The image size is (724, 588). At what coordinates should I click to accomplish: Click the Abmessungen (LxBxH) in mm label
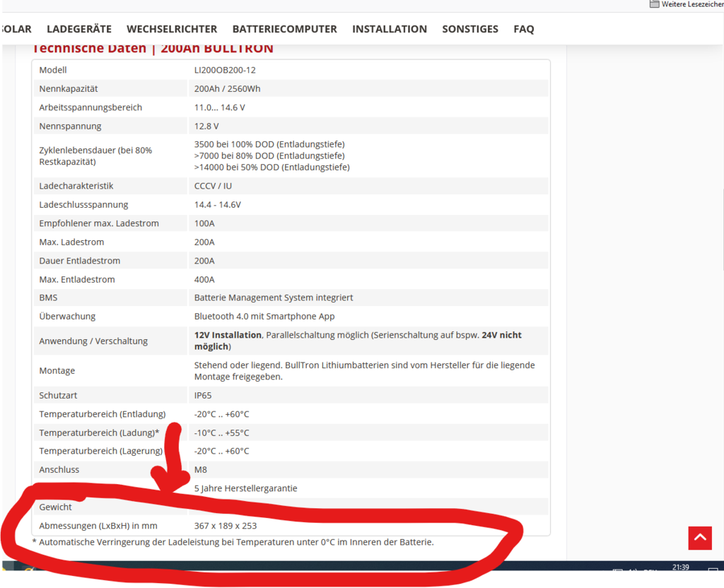coord(98,526)
